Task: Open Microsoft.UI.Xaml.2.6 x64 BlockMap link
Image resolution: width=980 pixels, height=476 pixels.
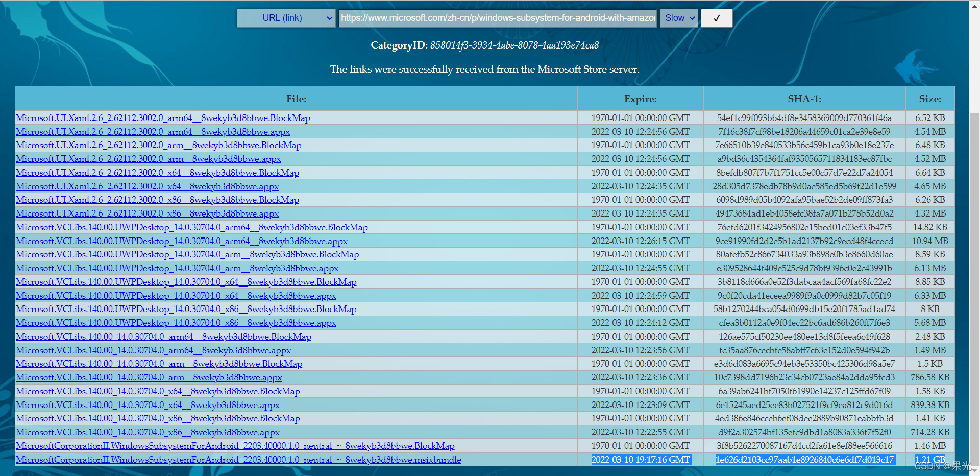Action: tap(157, 173)
